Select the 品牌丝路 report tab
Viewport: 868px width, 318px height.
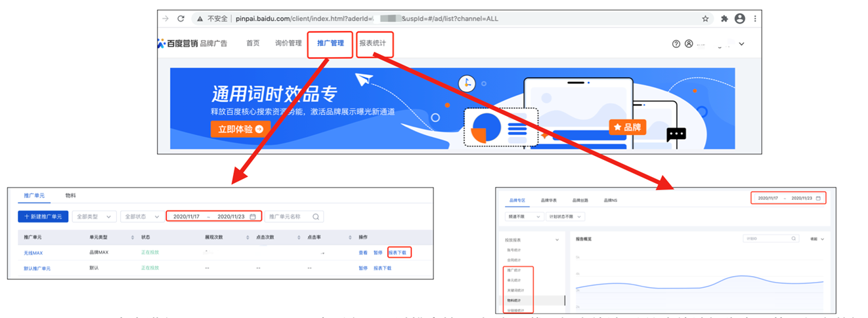[580, 199]
